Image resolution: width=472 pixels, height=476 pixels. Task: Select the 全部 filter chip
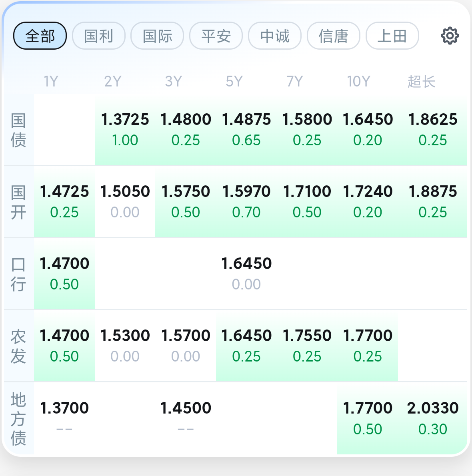[x=40, y=36]
